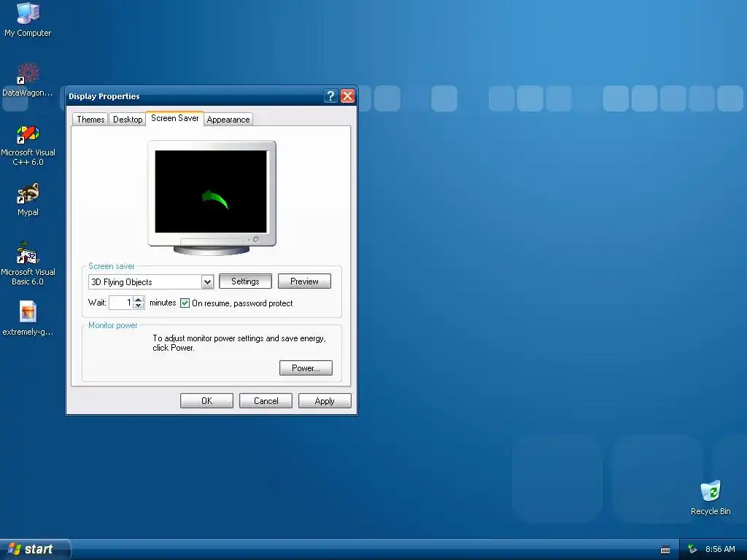Click the on-screen keyboard tray icon
747x560 pixels.
(665, 550)
